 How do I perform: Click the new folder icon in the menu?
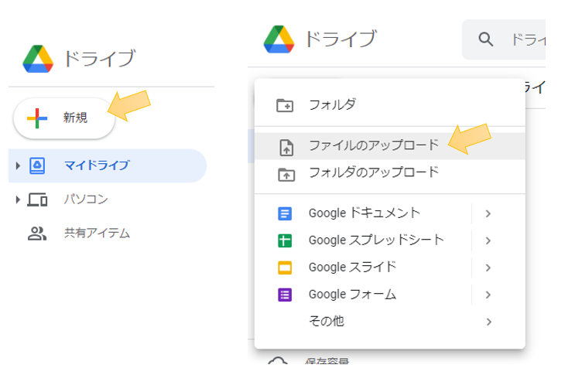click(x=285, y=105)
